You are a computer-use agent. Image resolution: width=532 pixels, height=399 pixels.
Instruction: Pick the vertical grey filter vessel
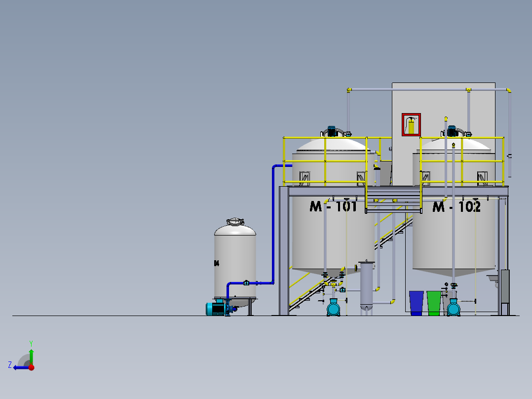click(x=366, y=286)
